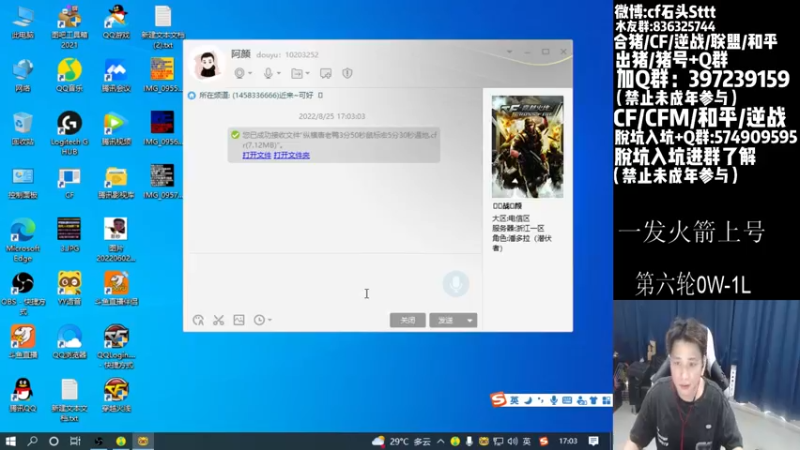The width and height of the screenshot is (800, 450).
Task: Expand send file options arrow
Action: 308,73
